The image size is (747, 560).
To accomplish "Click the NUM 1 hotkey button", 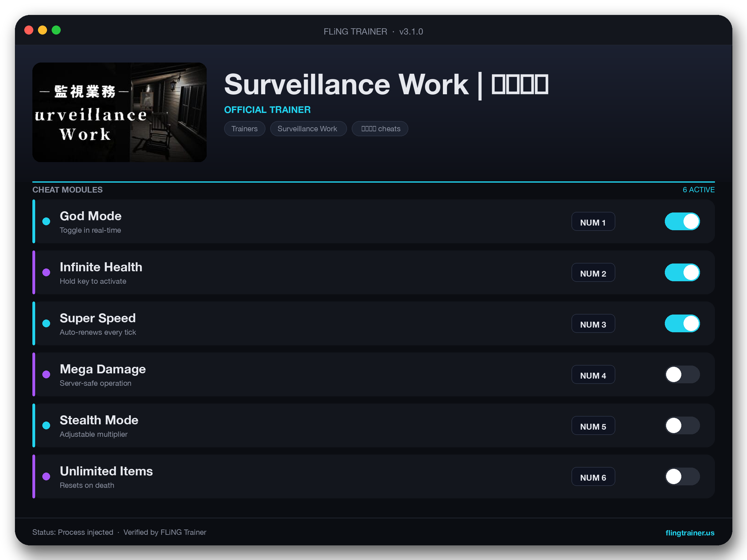I will coord(593,222).
